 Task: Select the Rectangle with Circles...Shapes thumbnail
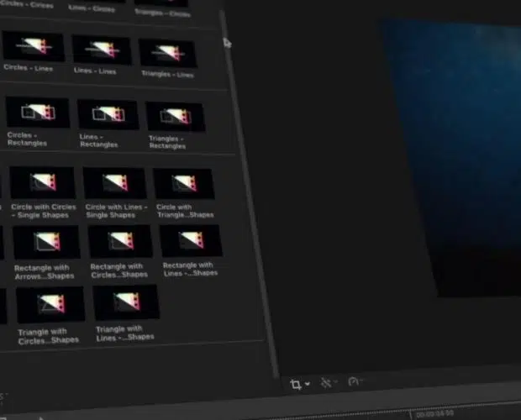tap(120, 241)
